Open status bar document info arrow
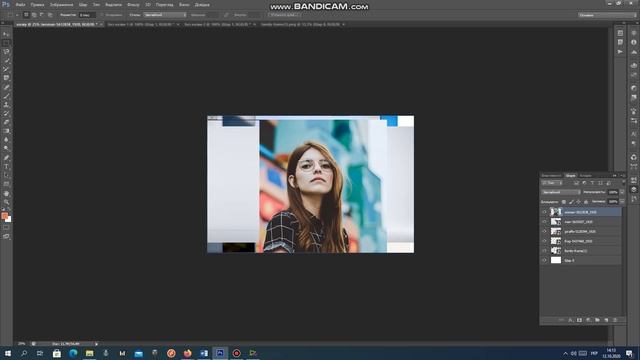Screen dimensions: 640x360 click(96, 344)
